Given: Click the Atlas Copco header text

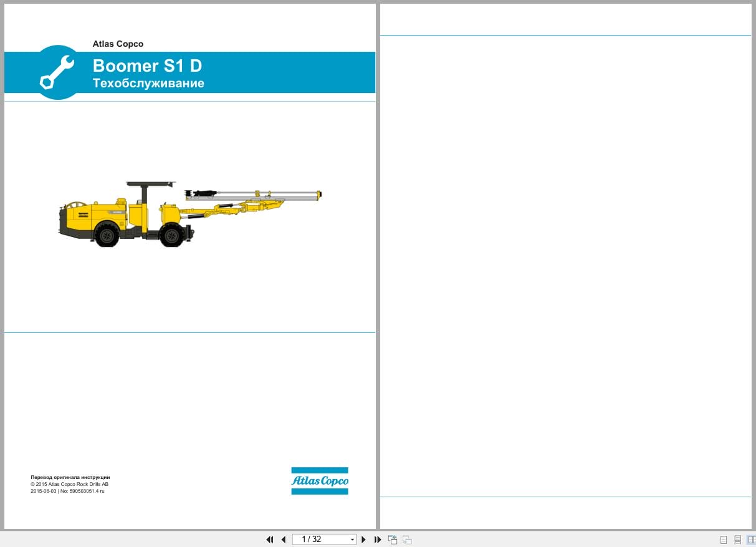Looking at the screenshot, I should pos(118,44).
